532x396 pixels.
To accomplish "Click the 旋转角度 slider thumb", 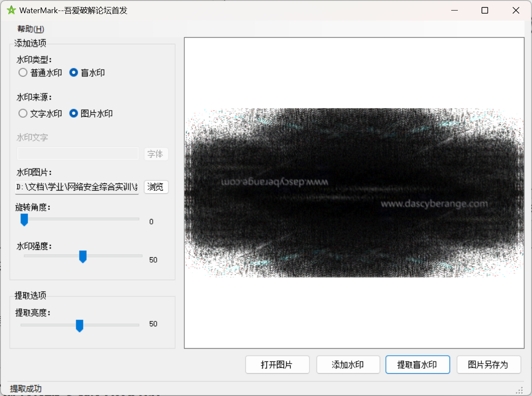I will (x=25, y=220).
